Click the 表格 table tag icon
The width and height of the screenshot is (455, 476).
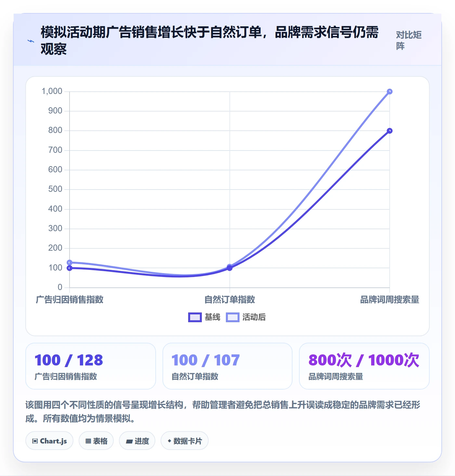click(88, 441)
